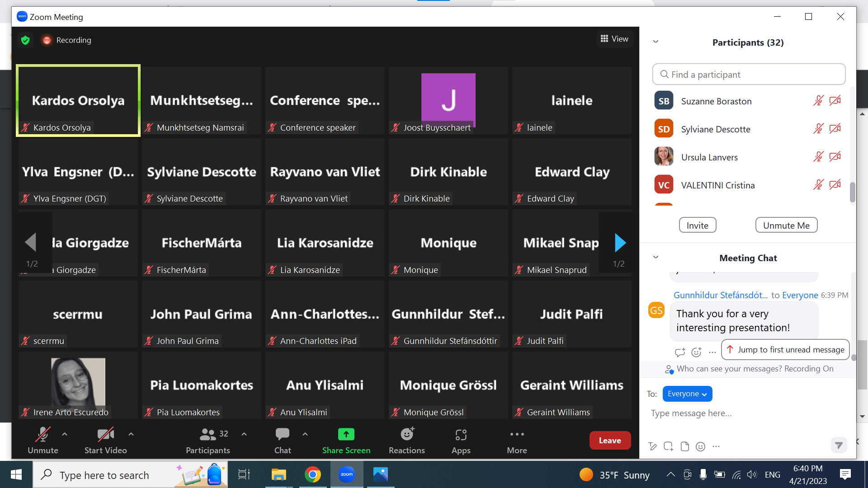Click the green Share Screen icon

346,434
